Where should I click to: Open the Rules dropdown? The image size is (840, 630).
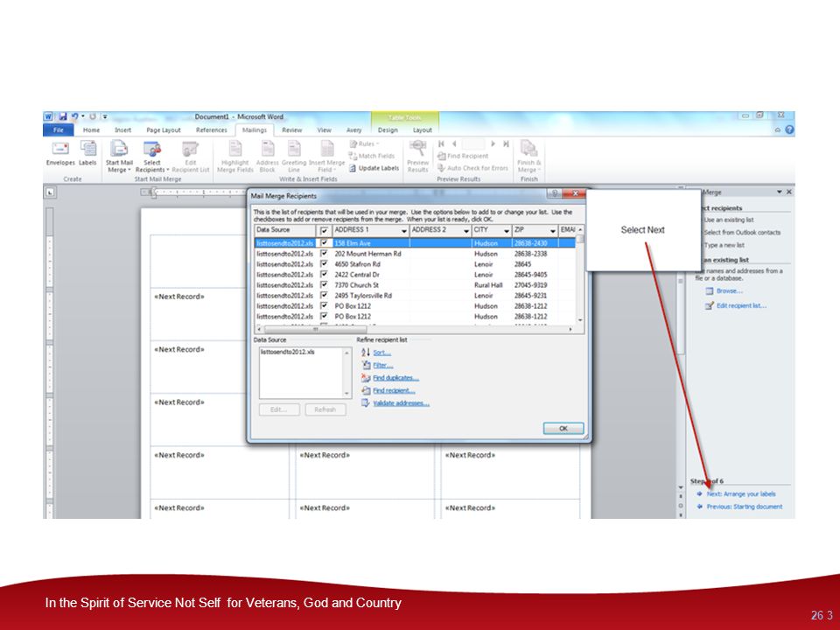click(x=364, y=144)
